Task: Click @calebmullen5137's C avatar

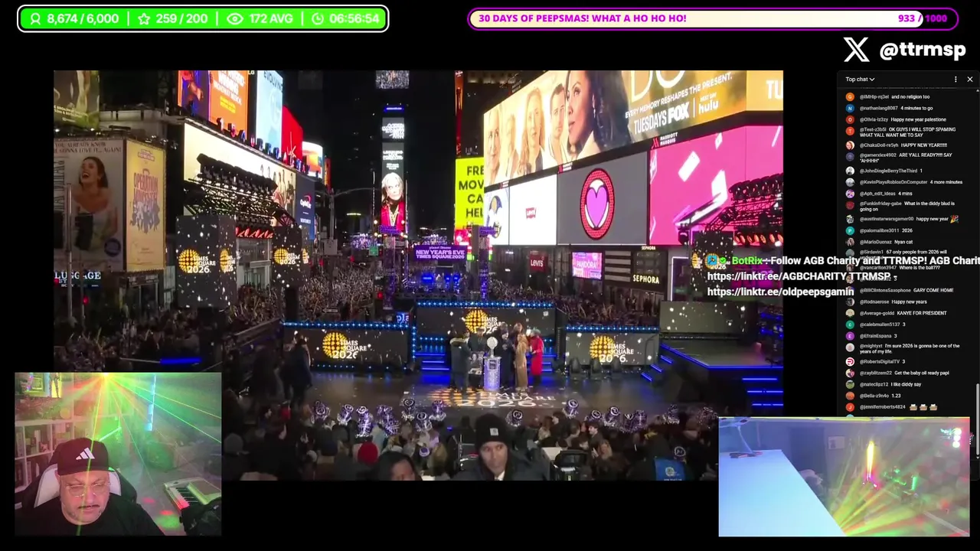Action: (x=850, y=324)
